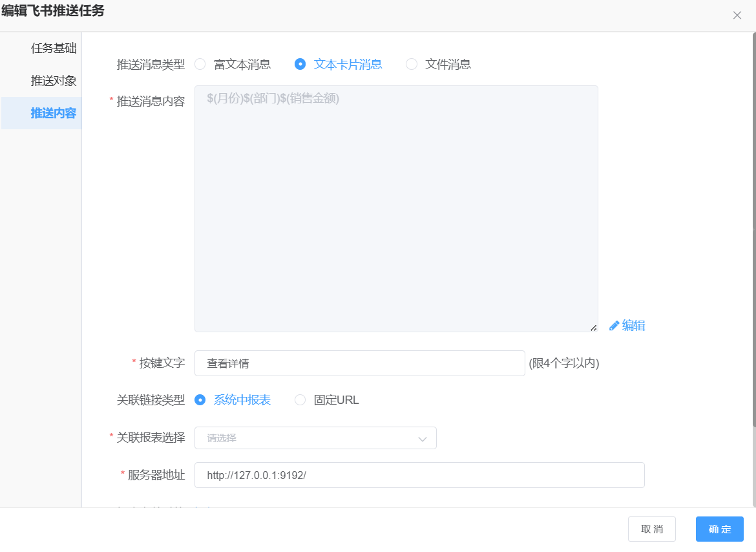Go to the 任务基础 tab
This screenshot has height=552, width=756.
click(x=54, y=48)
